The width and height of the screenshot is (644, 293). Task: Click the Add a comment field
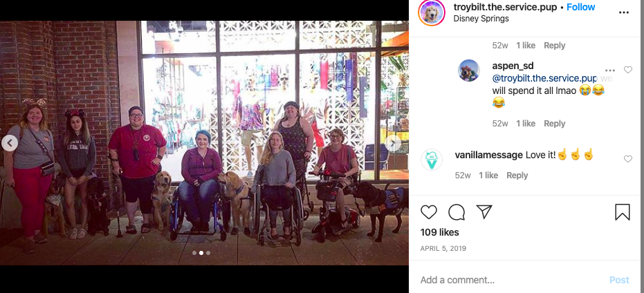click(509, 280)
